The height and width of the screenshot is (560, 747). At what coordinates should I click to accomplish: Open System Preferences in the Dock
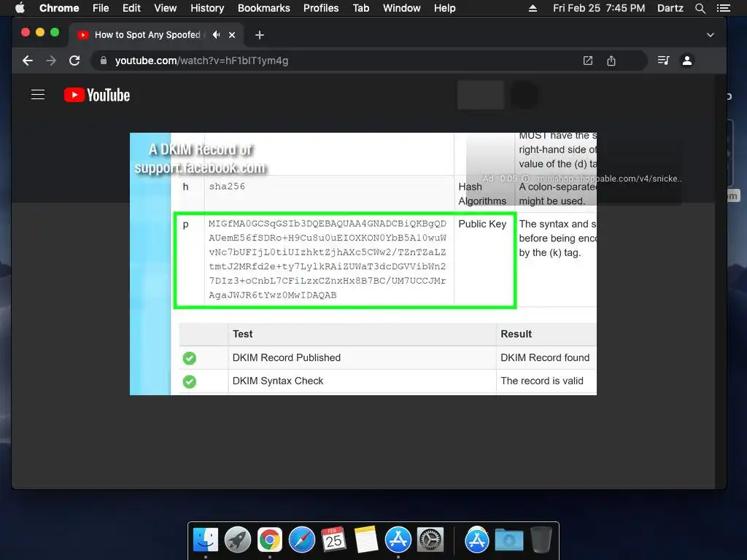tap(430, 540)
